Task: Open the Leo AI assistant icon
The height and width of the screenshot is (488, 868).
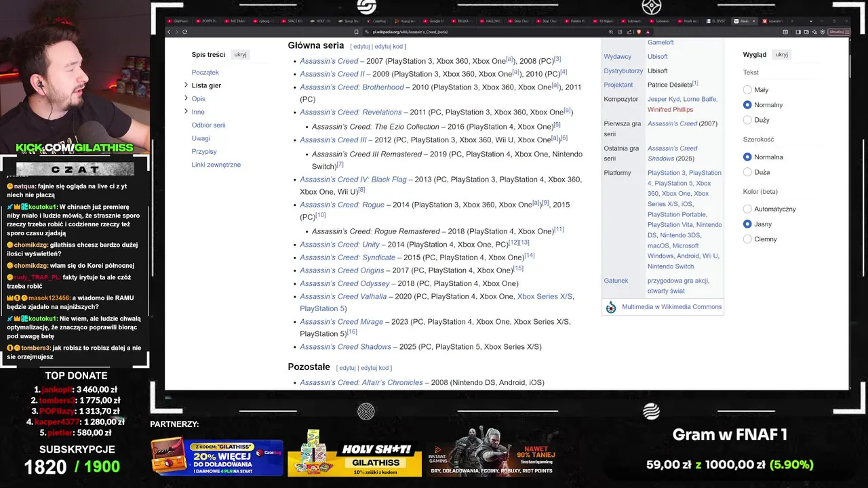Action: click(814, 32)
